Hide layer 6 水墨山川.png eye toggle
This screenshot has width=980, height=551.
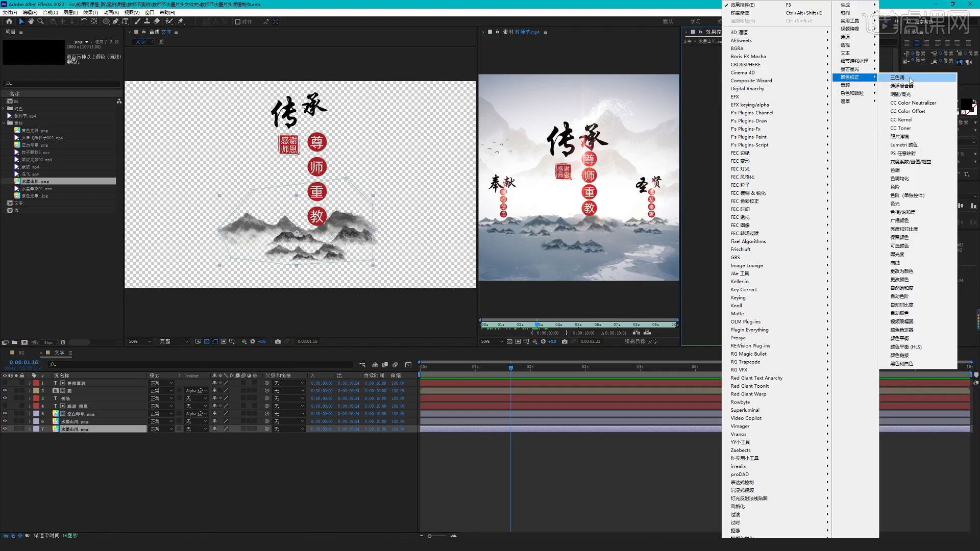(x=5, y=421)
